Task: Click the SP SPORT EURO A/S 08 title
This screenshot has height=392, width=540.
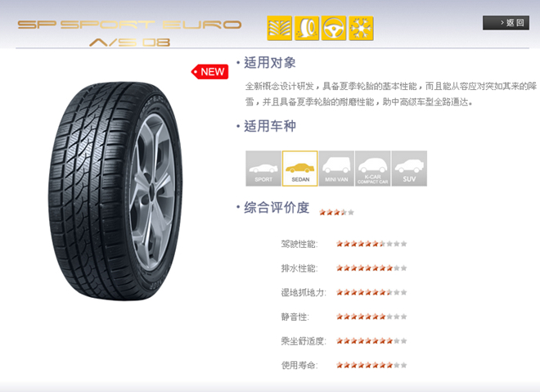Action: [129, 33]
